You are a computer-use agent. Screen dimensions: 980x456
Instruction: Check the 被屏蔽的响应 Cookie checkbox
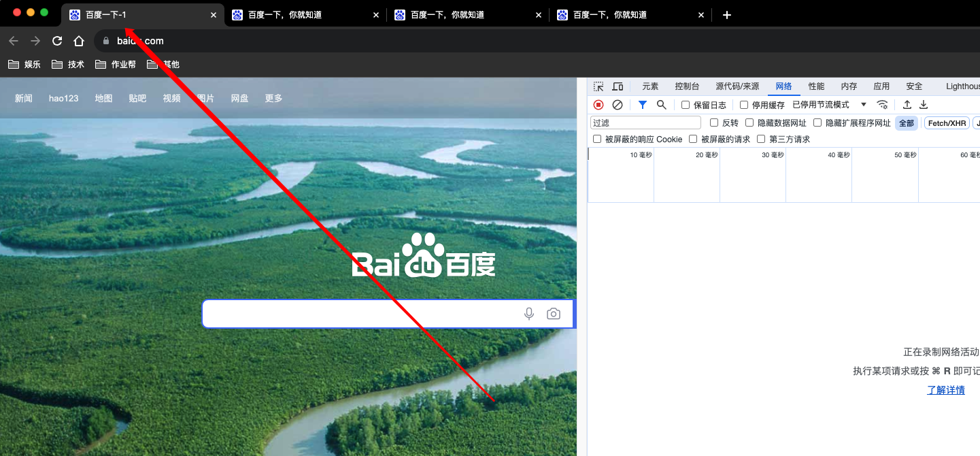(597, 139)
